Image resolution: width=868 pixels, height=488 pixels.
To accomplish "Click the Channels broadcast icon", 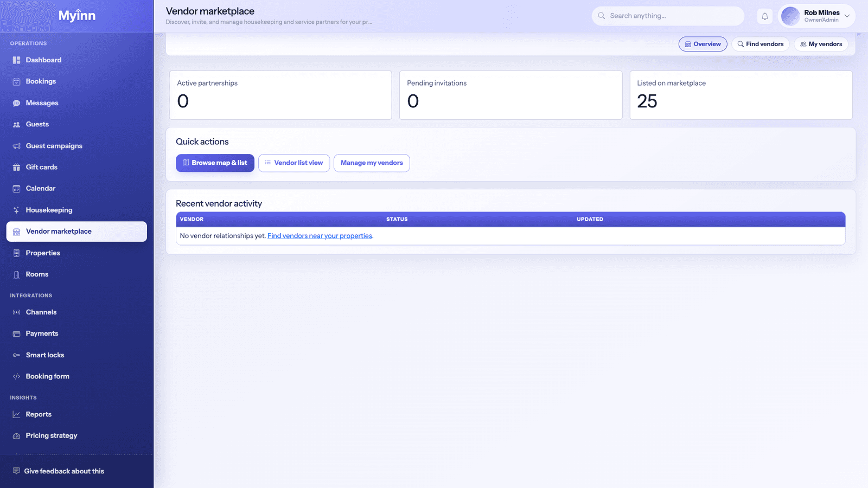I will click(16, 312).
